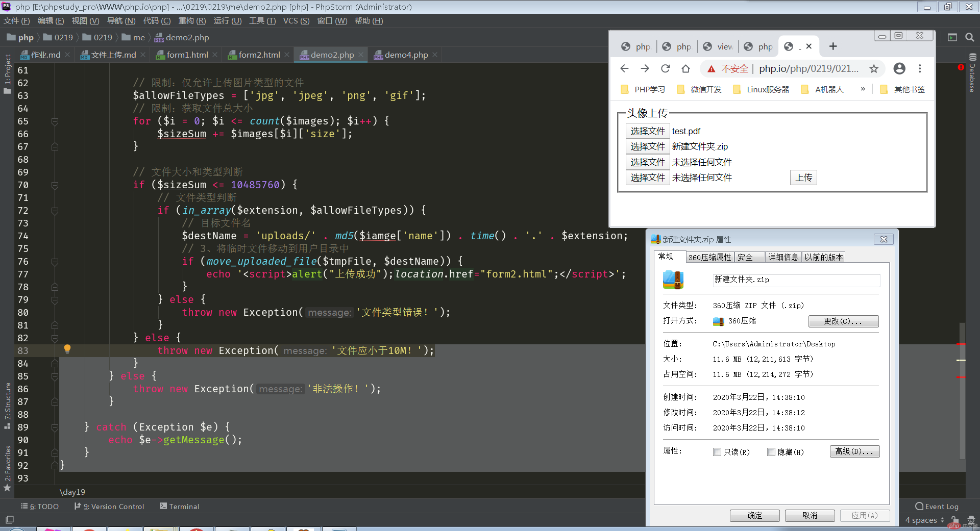Show more bookmarks with chevron
This screenshot has height=531, width=980.
click(x=863, y=89)
